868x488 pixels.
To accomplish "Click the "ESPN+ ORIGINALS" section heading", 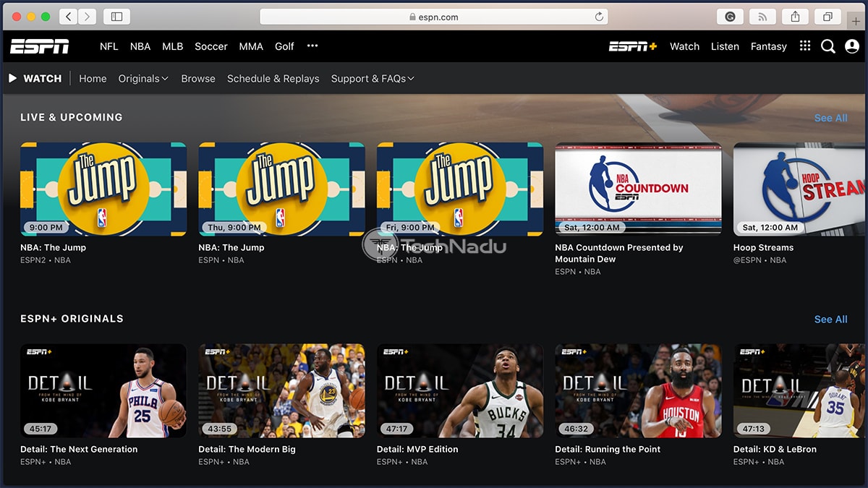I will (72, 319).
